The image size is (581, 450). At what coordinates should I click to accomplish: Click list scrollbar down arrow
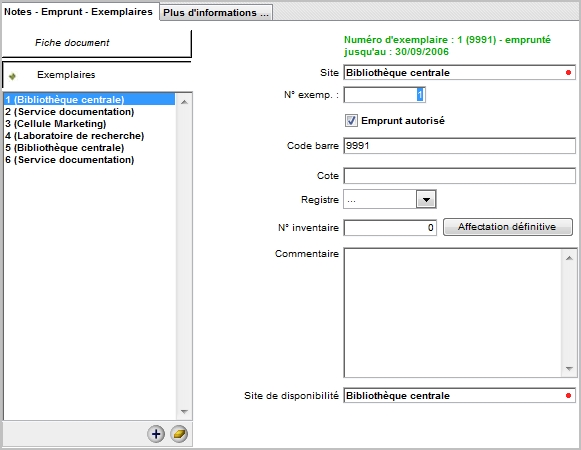click(x=184, y=411)
